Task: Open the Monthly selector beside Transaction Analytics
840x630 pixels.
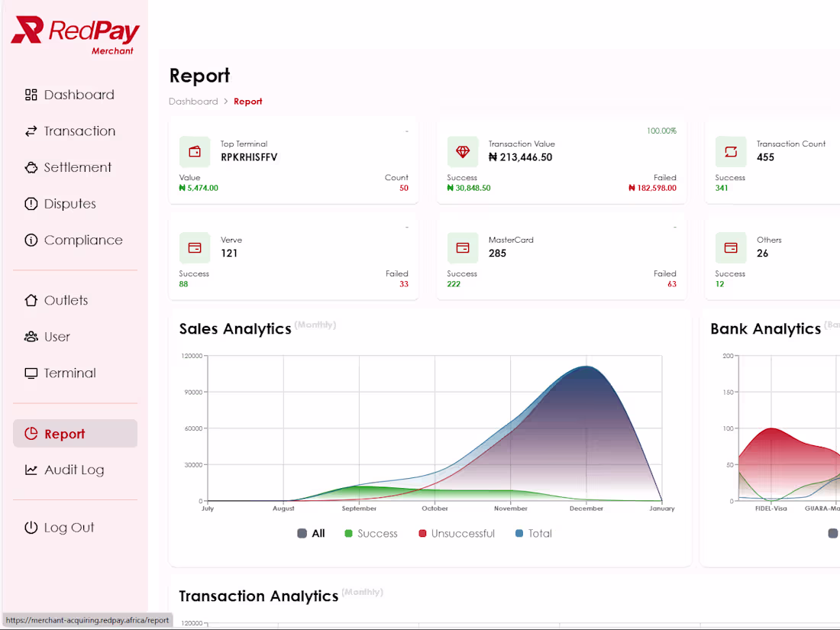Action: tap(363, 593)
